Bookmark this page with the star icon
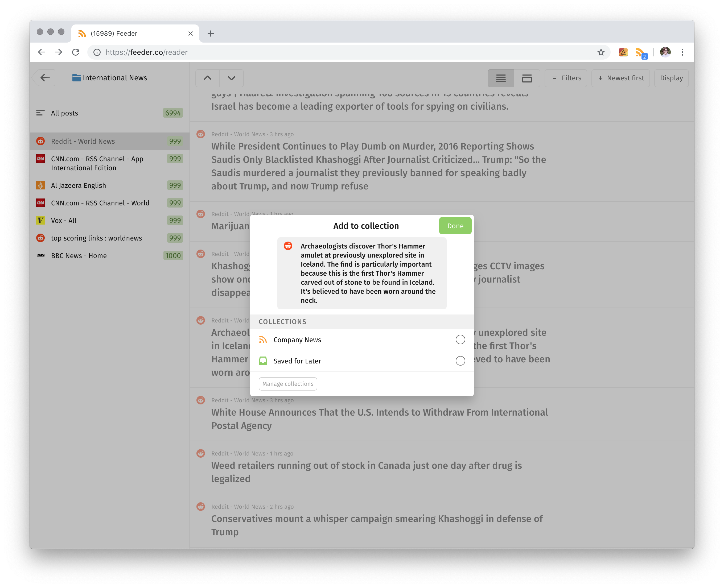The width and height of the screenshot is (724, 588). [601, 52]
